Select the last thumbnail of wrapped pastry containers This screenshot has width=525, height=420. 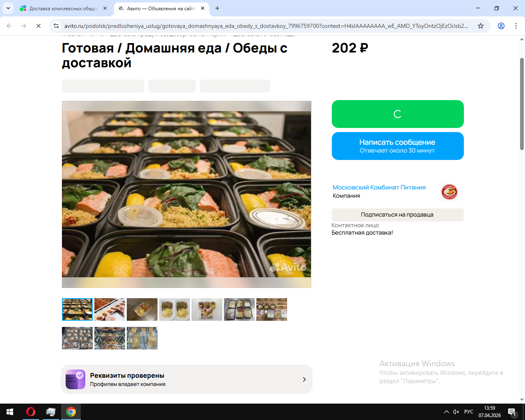tap(142, 338)
